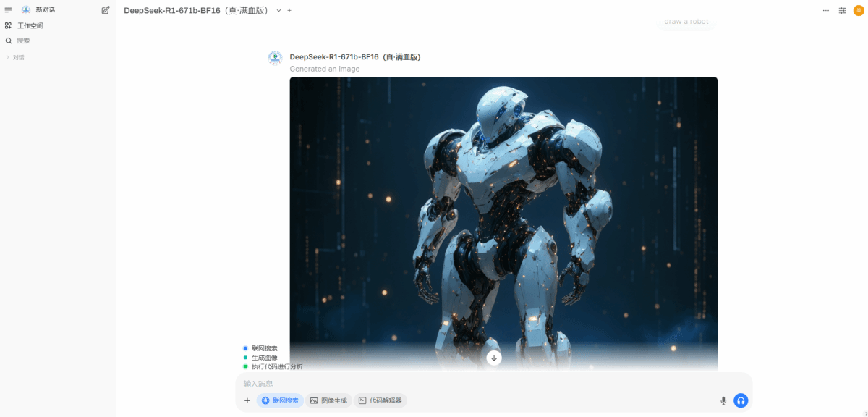Image resolution: width=868 pixels, height=417 pixels.
Task: Toggle the 联网搜索 web search chip
Action: [x=280, y=400]
